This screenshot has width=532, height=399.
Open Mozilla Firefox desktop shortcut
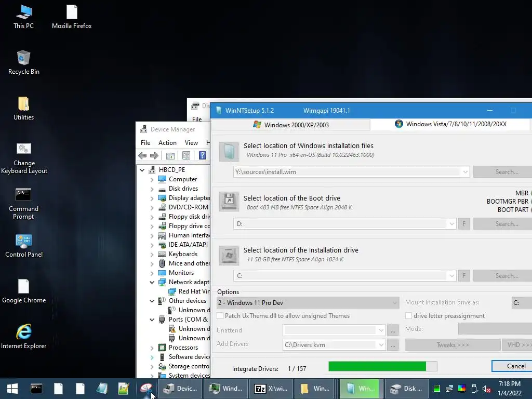coord(72,17)
